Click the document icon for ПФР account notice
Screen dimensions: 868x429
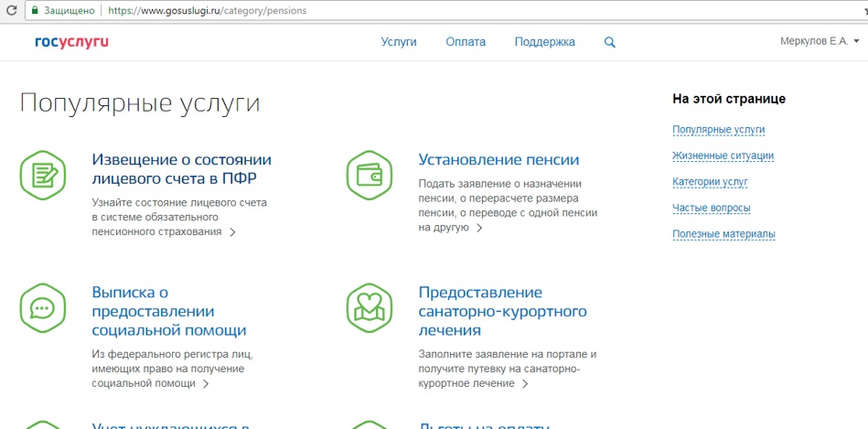(x=43, y=174)
